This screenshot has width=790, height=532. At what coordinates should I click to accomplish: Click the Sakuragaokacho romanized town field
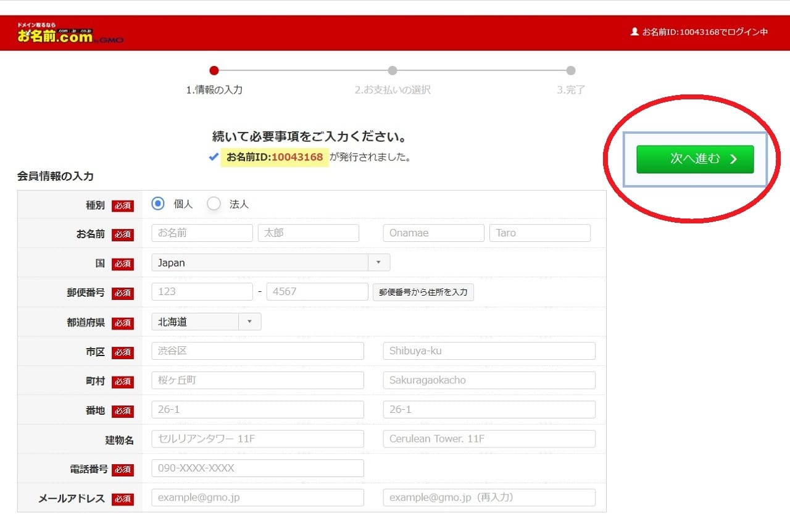coord(489,380)
